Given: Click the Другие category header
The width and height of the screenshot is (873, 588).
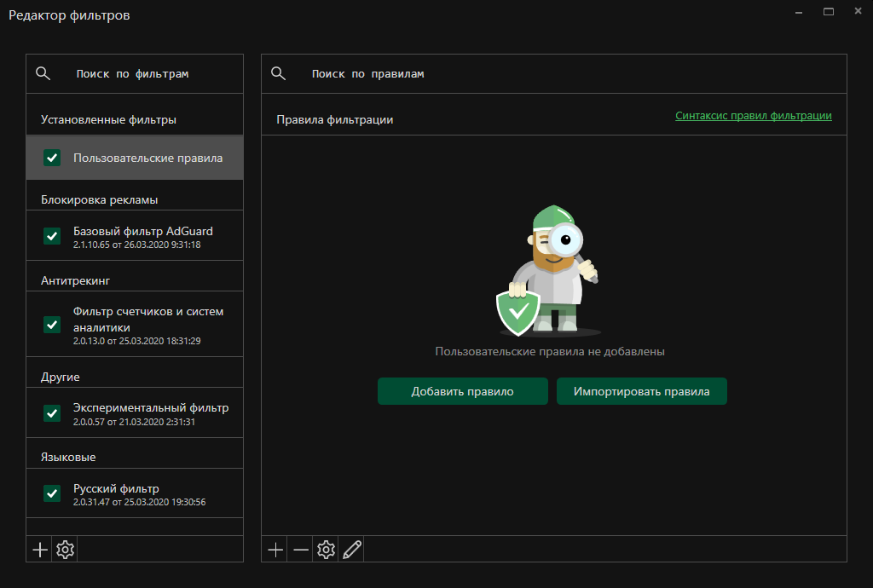Looking at the screenshot, I should point(61,378).
